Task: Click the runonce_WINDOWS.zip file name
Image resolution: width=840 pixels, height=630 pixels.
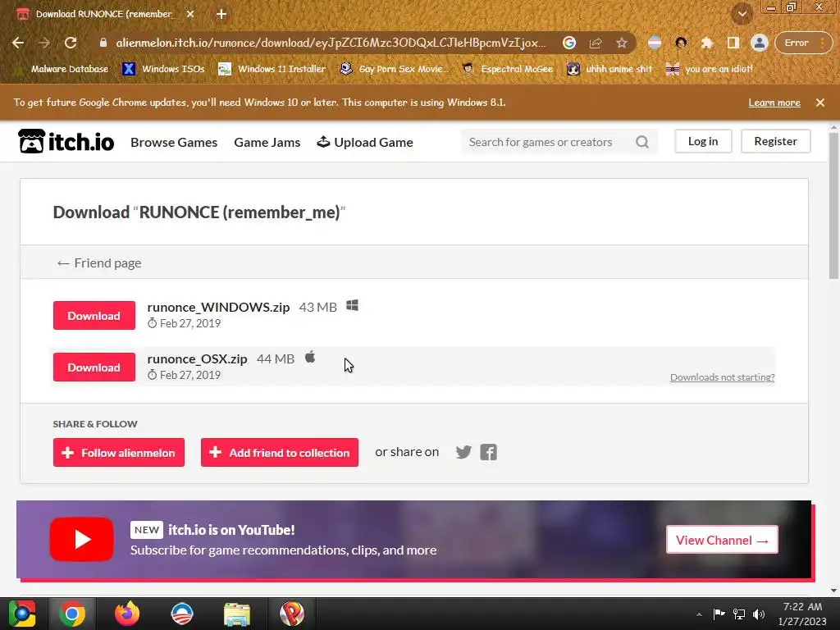Action: click(218, 307)
